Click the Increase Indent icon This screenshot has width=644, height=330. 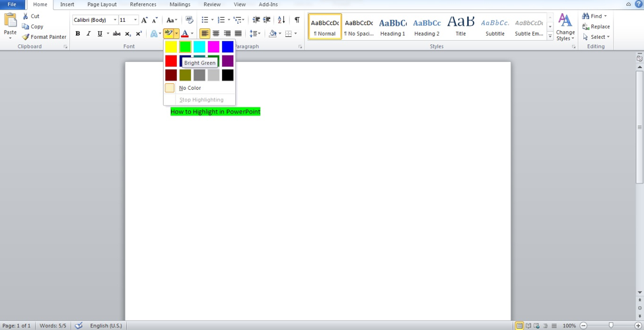pos(267,20)
